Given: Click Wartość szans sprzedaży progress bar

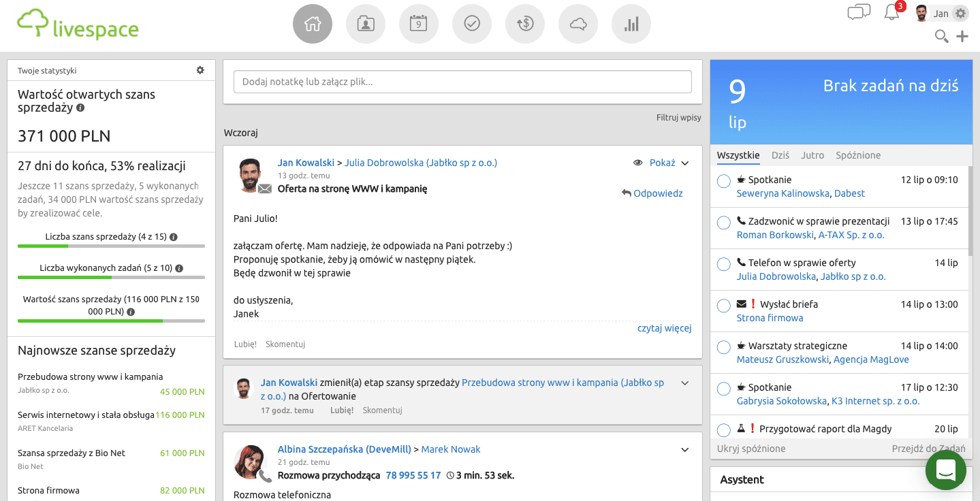Looking at the screenshot, I should click(x=111, y=321).
